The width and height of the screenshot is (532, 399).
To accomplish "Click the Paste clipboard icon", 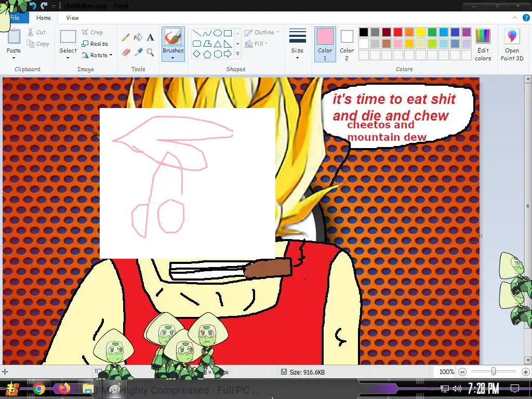I will [x=14, y=36].
